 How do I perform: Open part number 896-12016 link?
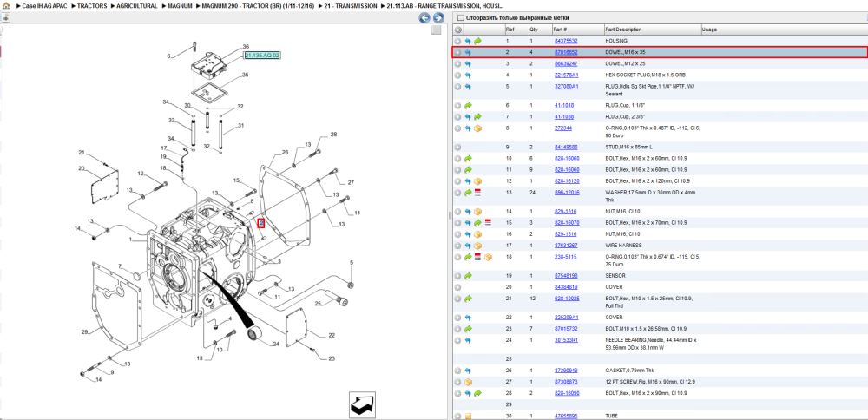click(x=567, y=192)
